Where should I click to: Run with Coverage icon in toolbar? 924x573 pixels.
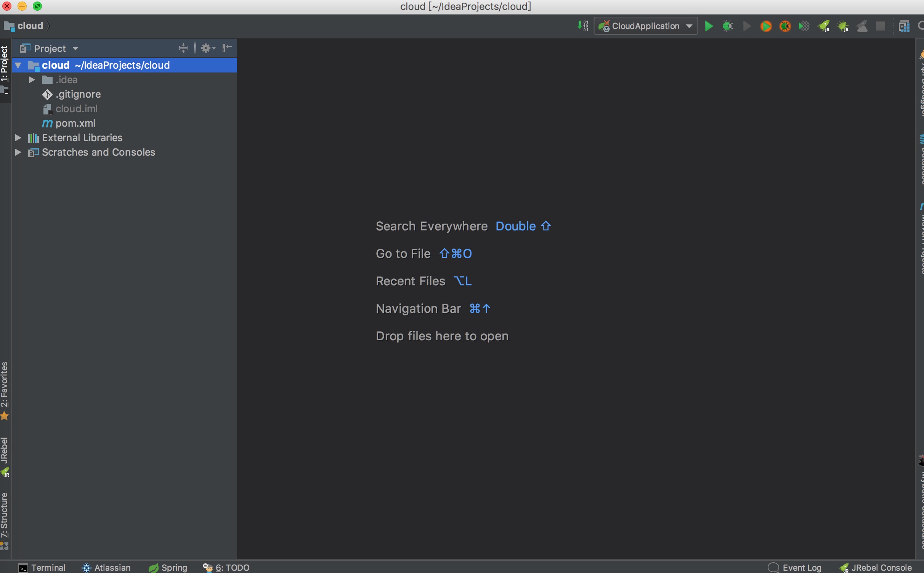(804, 26)
